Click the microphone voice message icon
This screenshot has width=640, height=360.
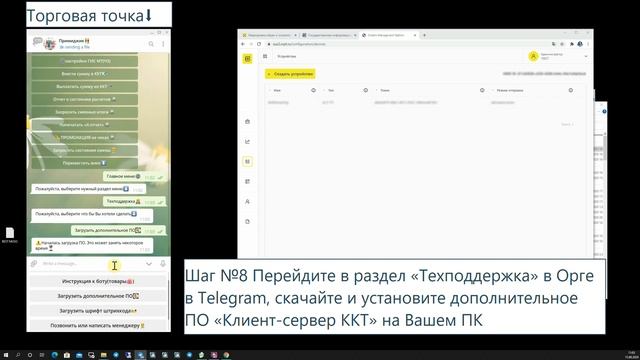tap(163, 264)
